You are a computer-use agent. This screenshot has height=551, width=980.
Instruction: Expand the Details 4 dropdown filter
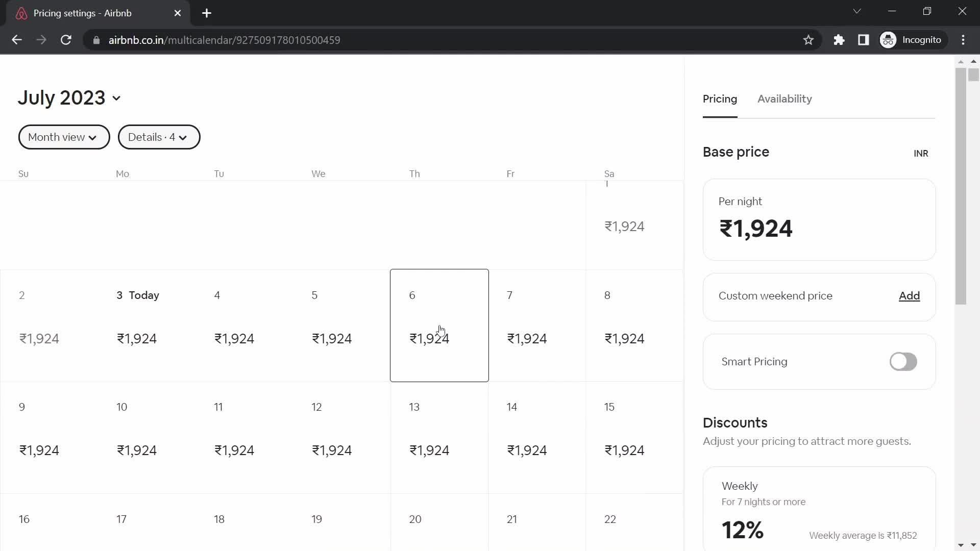(159, 137)
